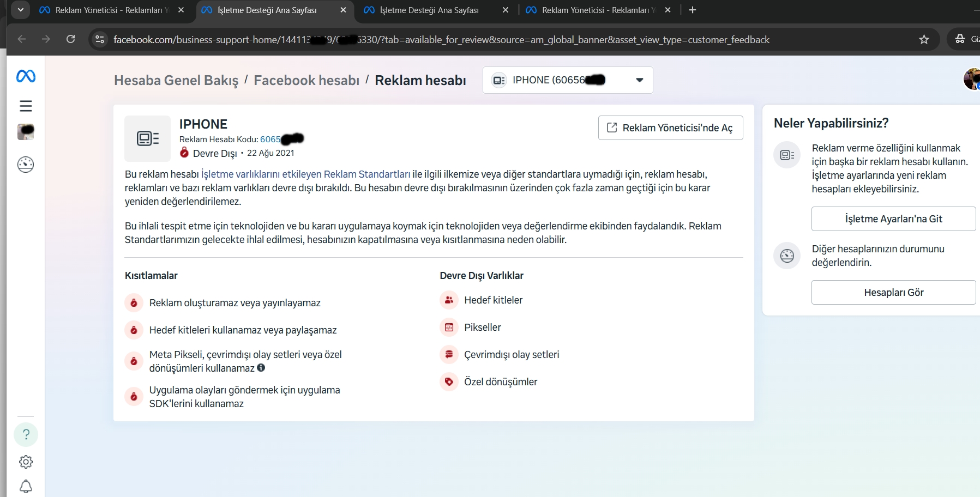
Task: Select the active İşletme Desteği Ana Sayfası tab
Action: coord(274,10)
